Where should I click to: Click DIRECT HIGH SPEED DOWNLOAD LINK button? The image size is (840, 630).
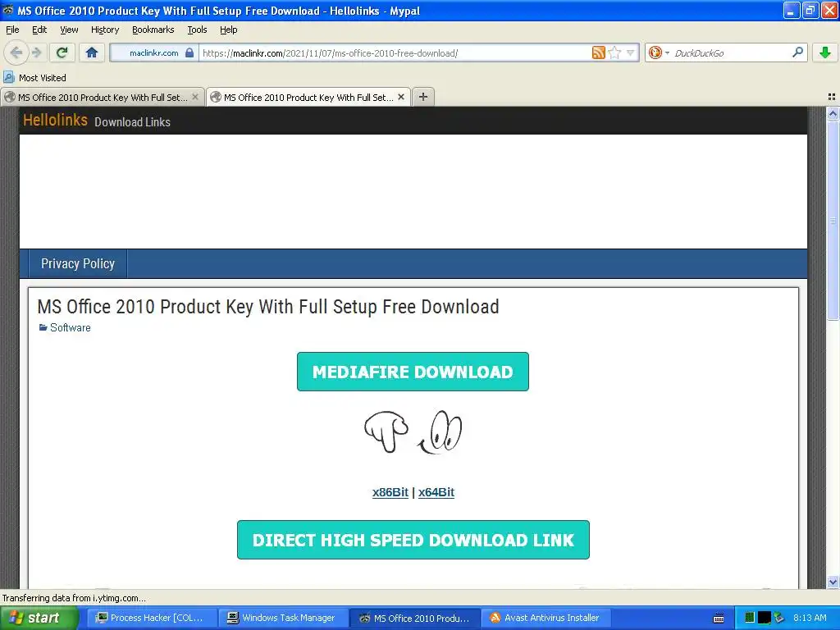coord(413,540)
